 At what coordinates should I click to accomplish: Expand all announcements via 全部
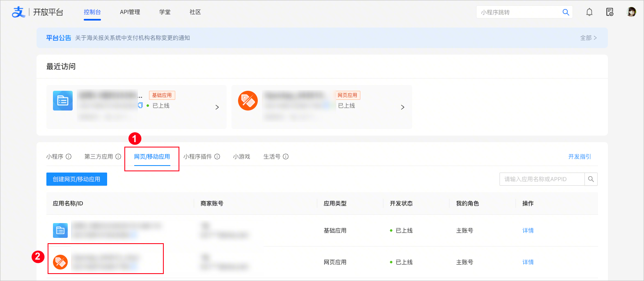(x=588, y=38)
